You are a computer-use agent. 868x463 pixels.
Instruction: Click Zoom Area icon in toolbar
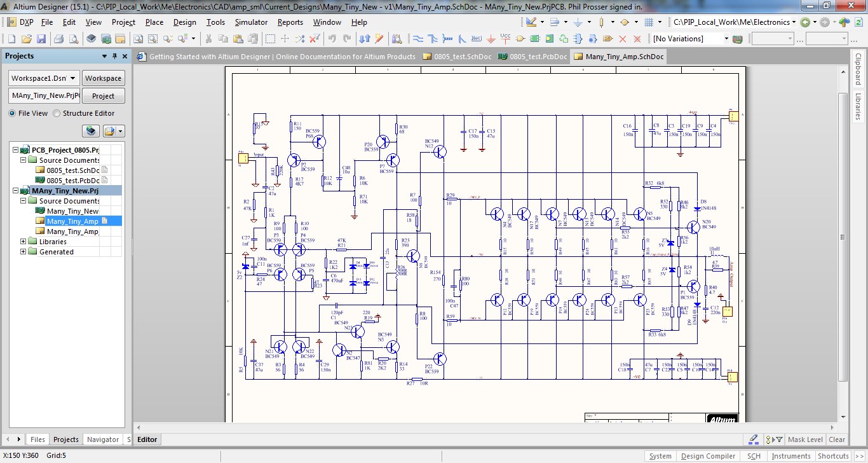[153, 39]
